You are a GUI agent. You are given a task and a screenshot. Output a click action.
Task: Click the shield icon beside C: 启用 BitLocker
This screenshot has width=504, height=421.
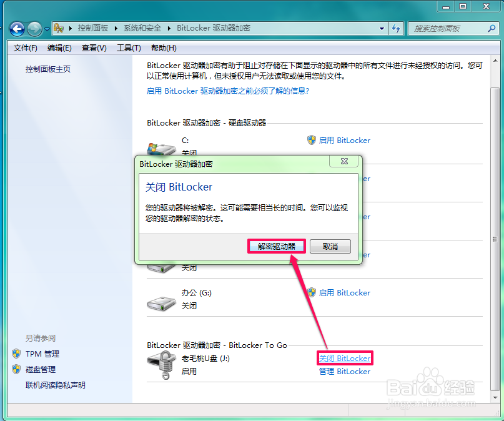point(312,140)
